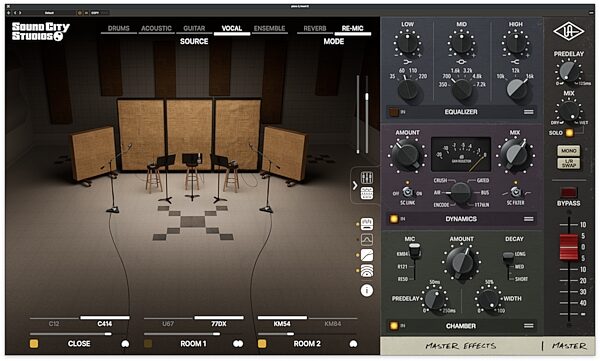Click the dynamics mode selector knob

(460, 193)
